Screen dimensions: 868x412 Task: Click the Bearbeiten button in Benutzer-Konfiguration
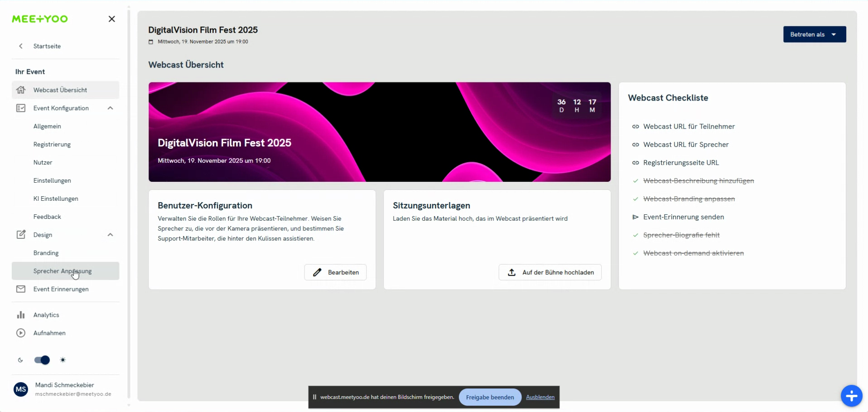pyautogui.click(x=335, y=272)
